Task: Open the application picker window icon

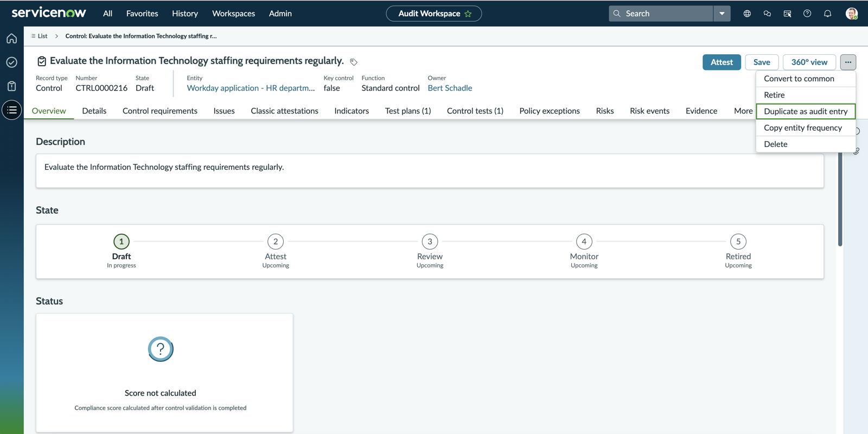Action: pos(787,14)
